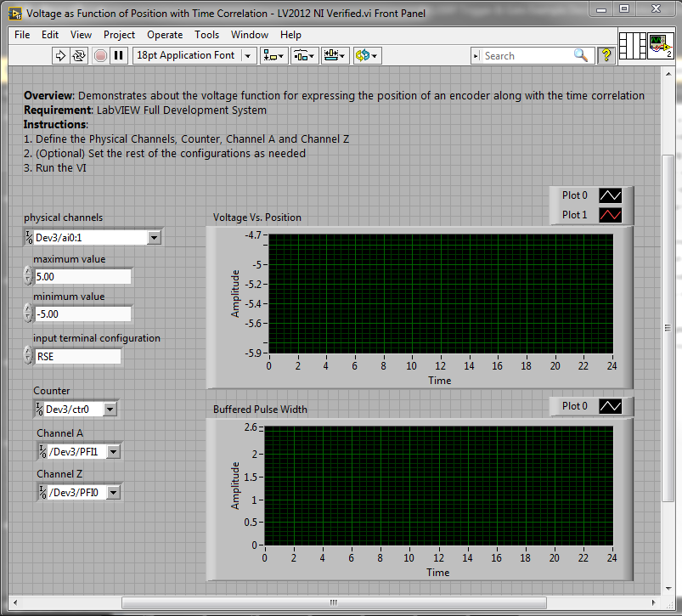Open the Project menu
The height and width of the screenshot is (616, 682).
click(x=119, y=35)
